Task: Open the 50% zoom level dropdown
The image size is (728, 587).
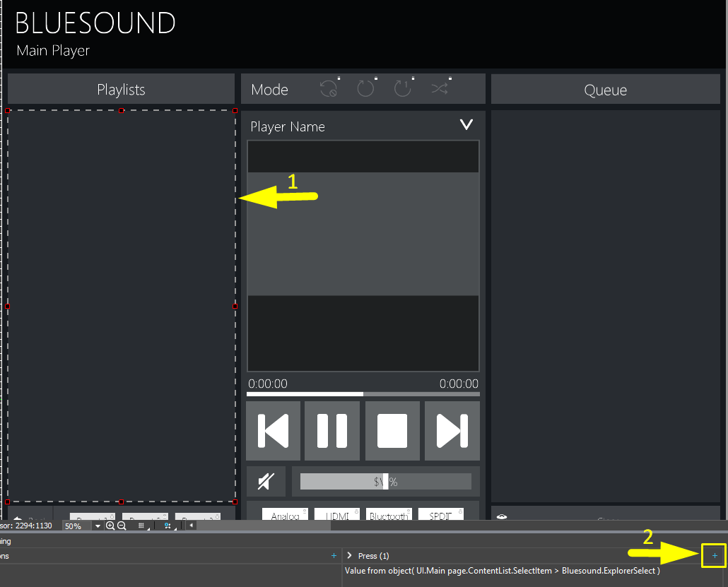Action: (x=98, y=526)
